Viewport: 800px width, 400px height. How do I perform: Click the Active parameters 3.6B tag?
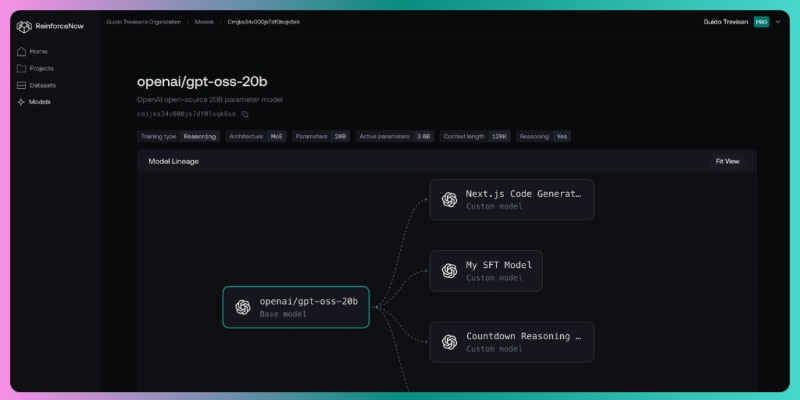pyautogui.click(x=395, y=137)
